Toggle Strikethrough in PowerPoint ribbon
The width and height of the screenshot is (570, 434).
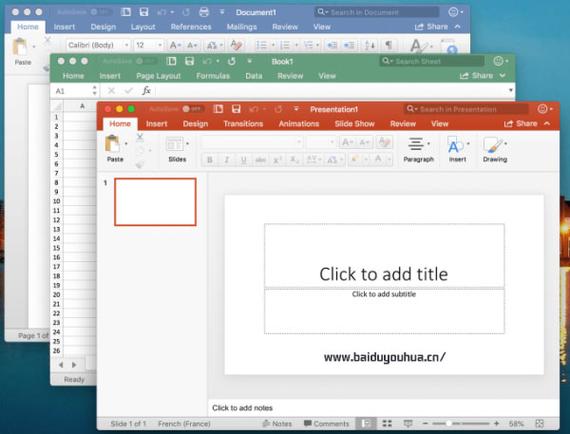pos(260,160)
